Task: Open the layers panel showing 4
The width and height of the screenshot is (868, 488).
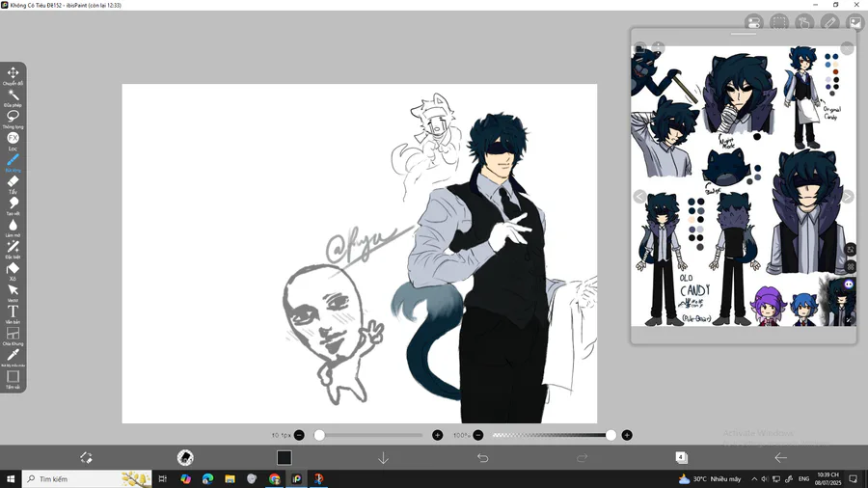Action: (681, 457)
